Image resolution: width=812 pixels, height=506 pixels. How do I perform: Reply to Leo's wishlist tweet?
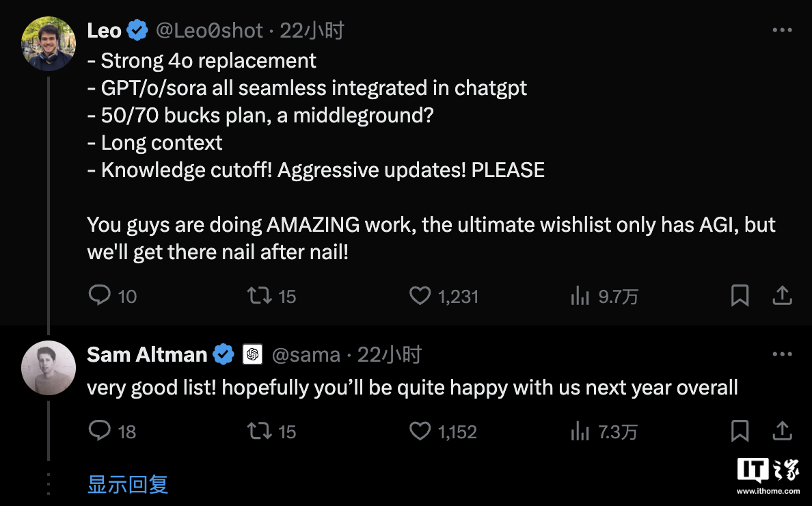(x=100, y=295)
